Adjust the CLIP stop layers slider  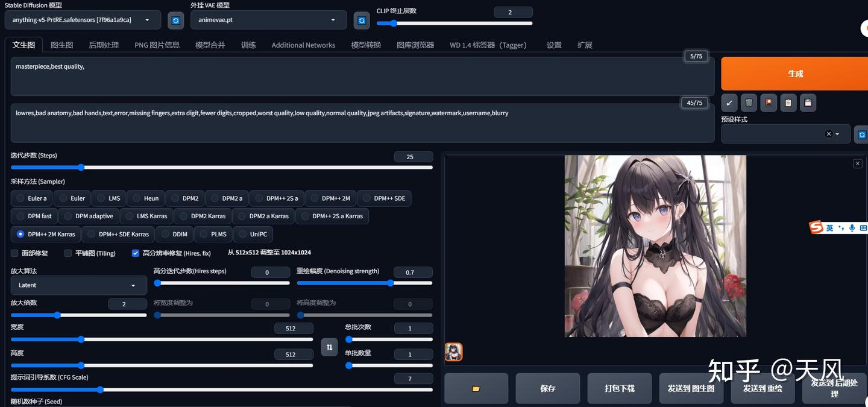(454, 24)
